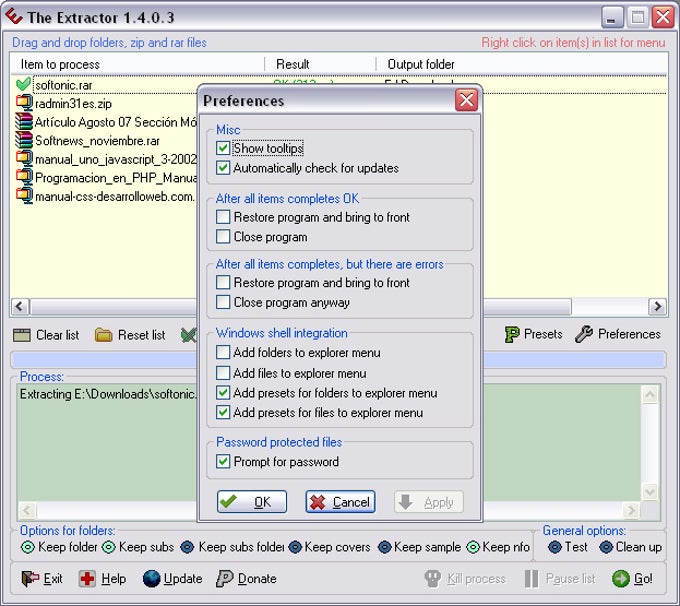680x606 pixels.
Task: Click the Kill process skull icon
Action: (432, 579)
